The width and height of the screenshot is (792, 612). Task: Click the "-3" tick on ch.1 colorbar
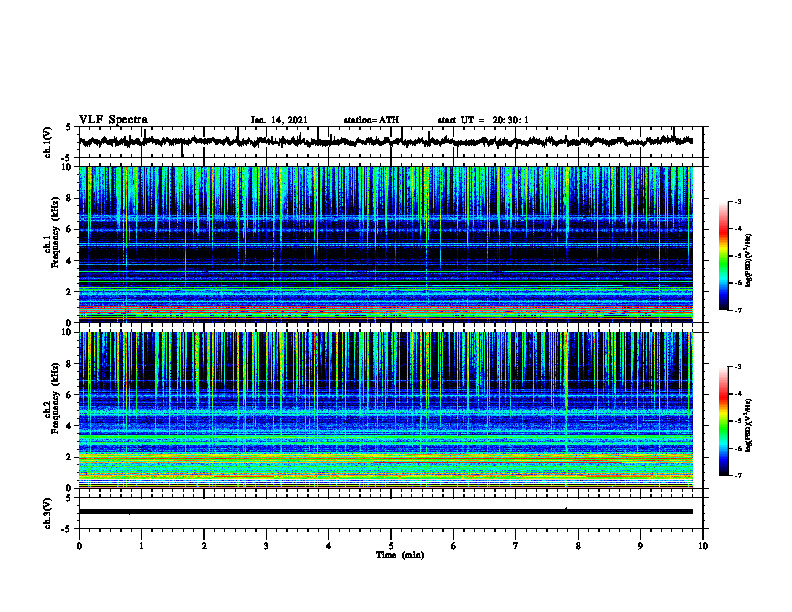[738, 202]
